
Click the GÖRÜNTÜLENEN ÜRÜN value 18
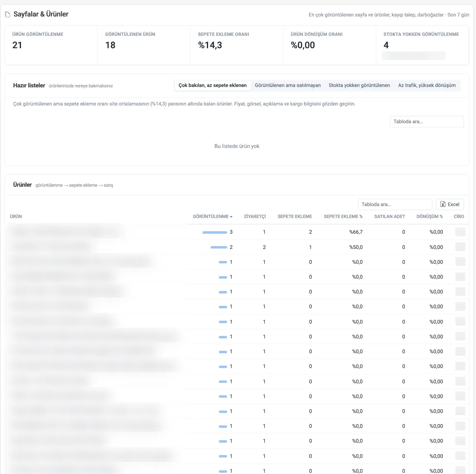point(110,45)
